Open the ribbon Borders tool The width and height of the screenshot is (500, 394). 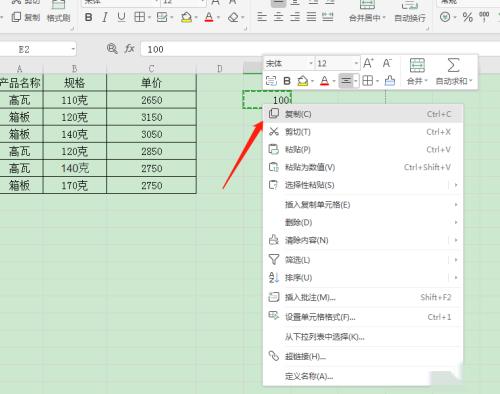click(139, 17)
